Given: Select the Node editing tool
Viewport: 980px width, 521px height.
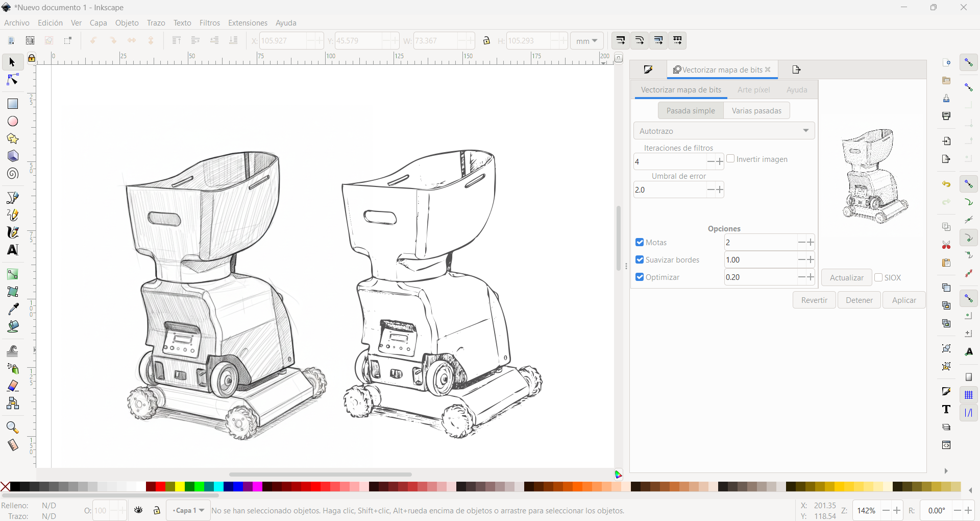Looking at the screenshot, I should tap(12, 79).
